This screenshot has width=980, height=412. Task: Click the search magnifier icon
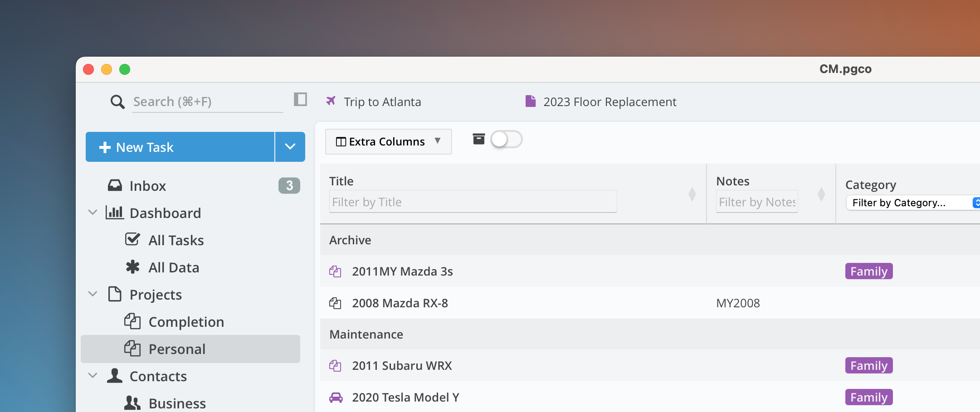coord(117,102)
